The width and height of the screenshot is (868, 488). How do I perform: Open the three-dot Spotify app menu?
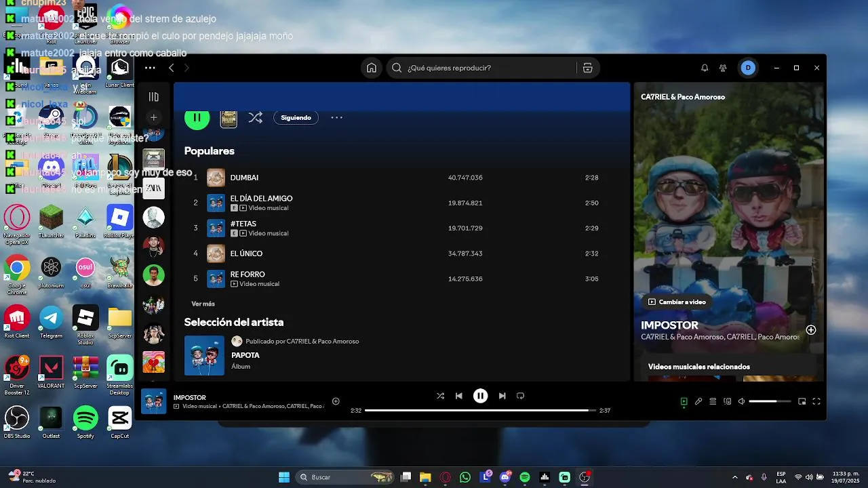point(150,68)
